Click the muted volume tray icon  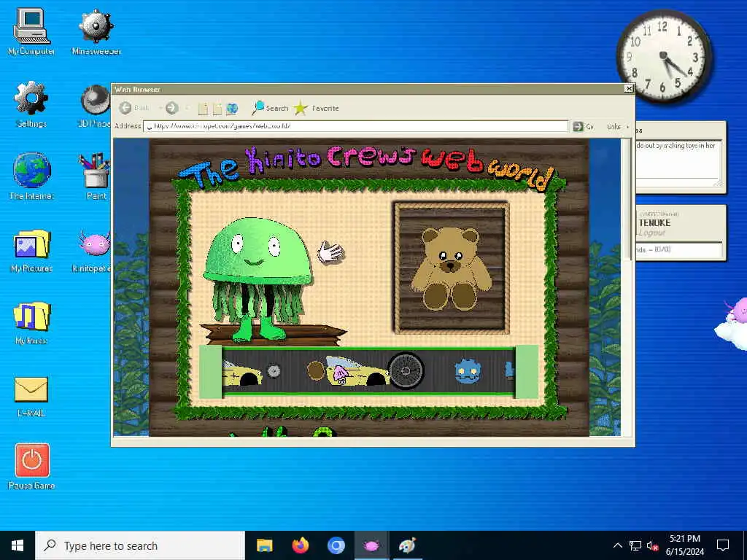pos(653,545)
